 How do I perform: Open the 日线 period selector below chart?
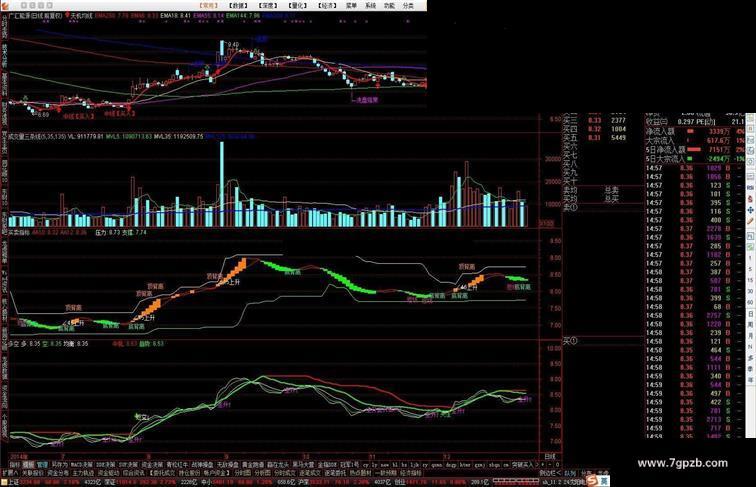click(x=550, y=456)
